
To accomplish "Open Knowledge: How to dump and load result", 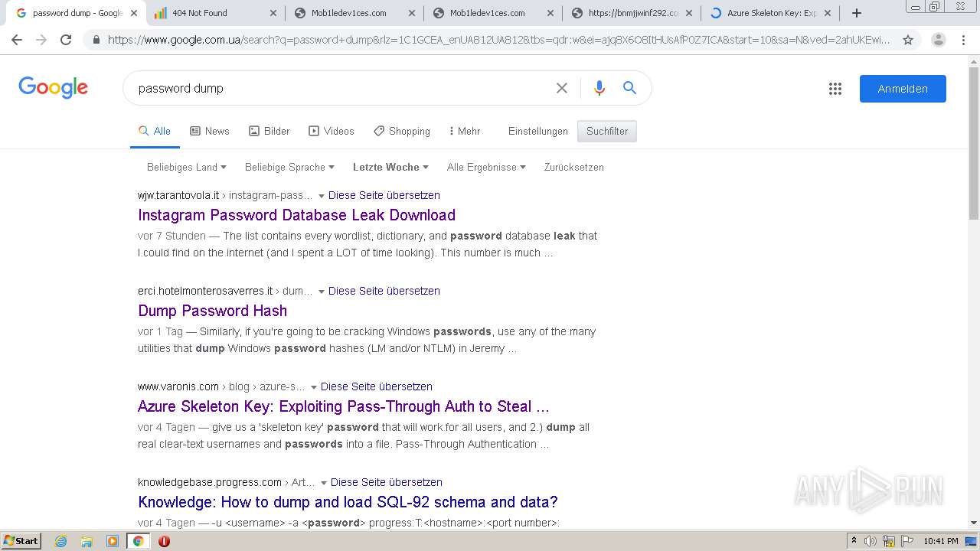I will click(348, 502).
